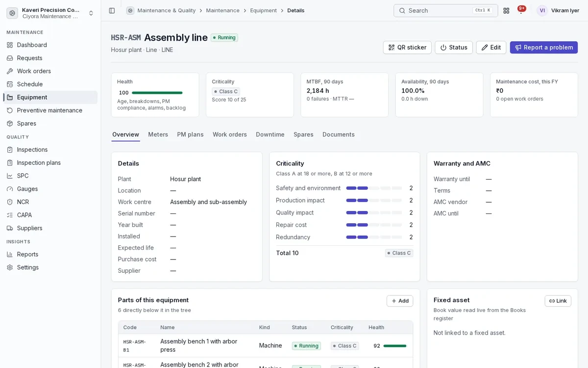
Task: Expand the company switcher chevron
Action: click(x=91, y=13)
